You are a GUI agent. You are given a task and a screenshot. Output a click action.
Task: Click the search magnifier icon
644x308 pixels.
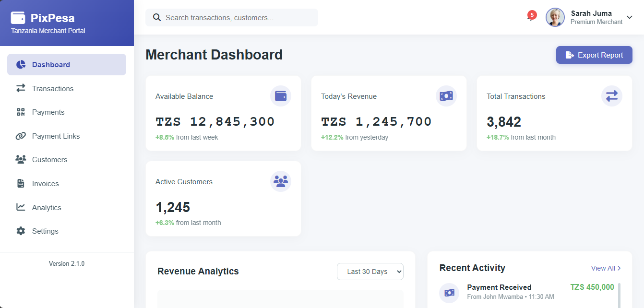[157, 17]
